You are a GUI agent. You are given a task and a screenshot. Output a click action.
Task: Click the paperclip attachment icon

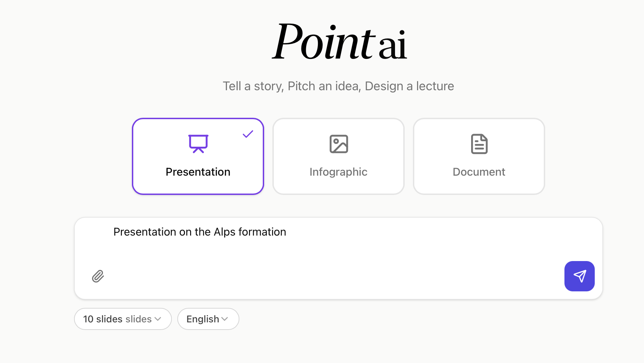(97, 276)
